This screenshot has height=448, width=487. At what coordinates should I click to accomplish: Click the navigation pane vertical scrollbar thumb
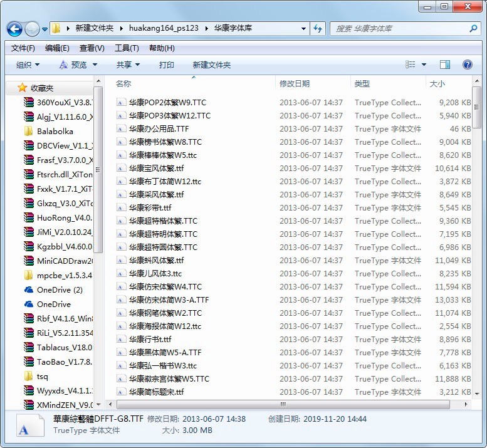pos(98,170)
